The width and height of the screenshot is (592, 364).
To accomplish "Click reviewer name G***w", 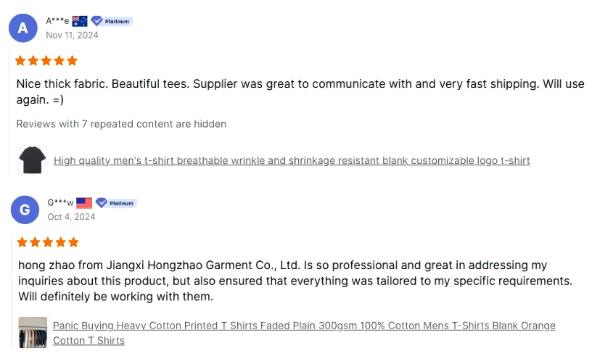I will click(x=60, y=203).
